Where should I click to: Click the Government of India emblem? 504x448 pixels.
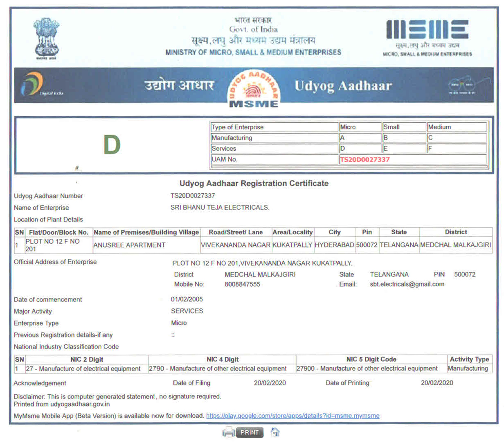46,38
